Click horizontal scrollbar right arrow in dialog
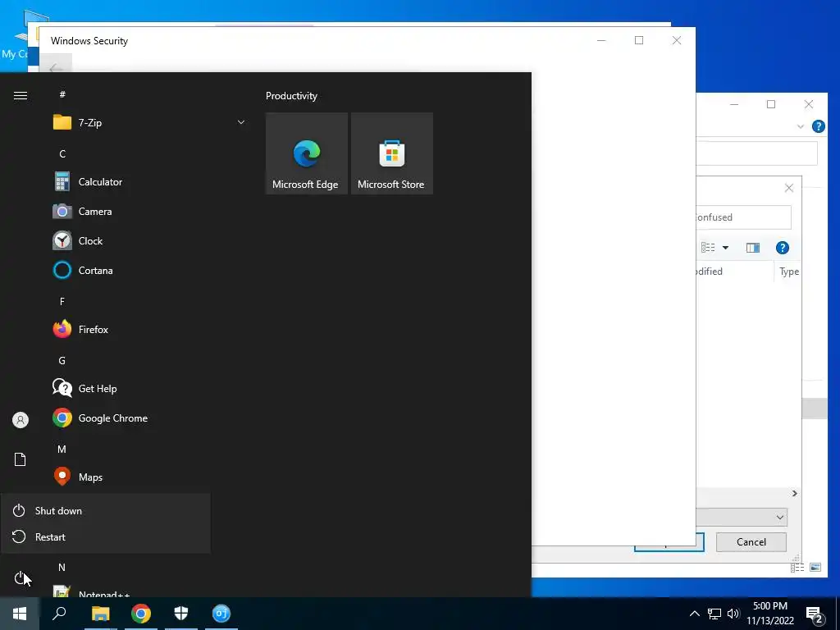 794,493
